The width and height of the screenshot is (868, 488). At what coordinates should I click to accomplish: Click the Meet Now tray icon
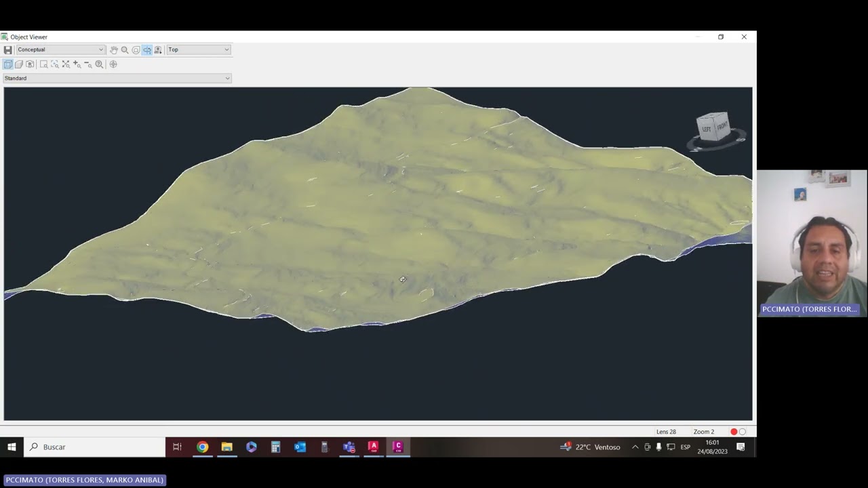click(x=647, y=447)
